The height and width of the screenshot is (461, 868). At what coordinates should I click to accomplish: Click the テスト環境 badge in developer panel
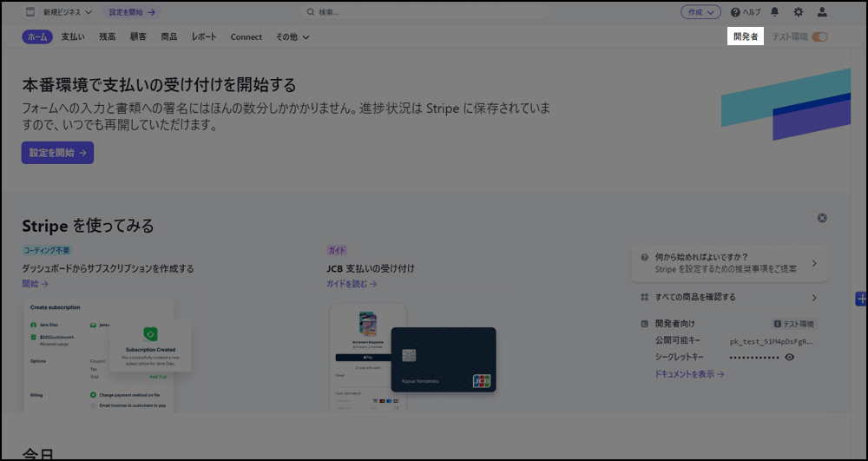794,324
